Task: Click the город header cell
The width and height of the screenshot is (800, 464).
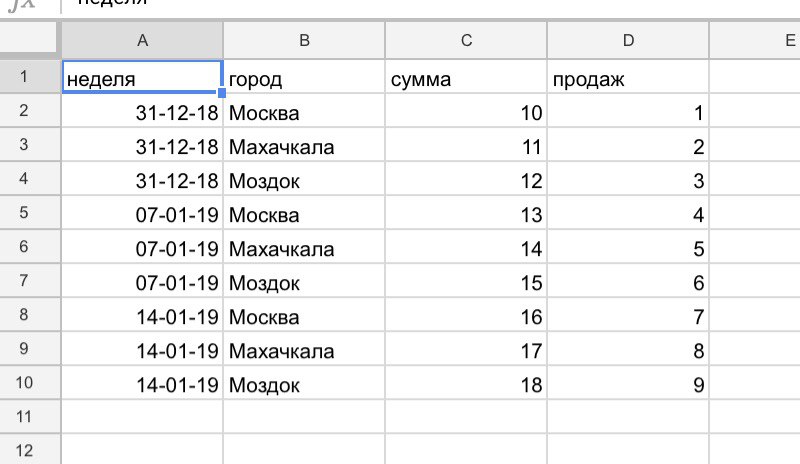Action: [304, 77]
